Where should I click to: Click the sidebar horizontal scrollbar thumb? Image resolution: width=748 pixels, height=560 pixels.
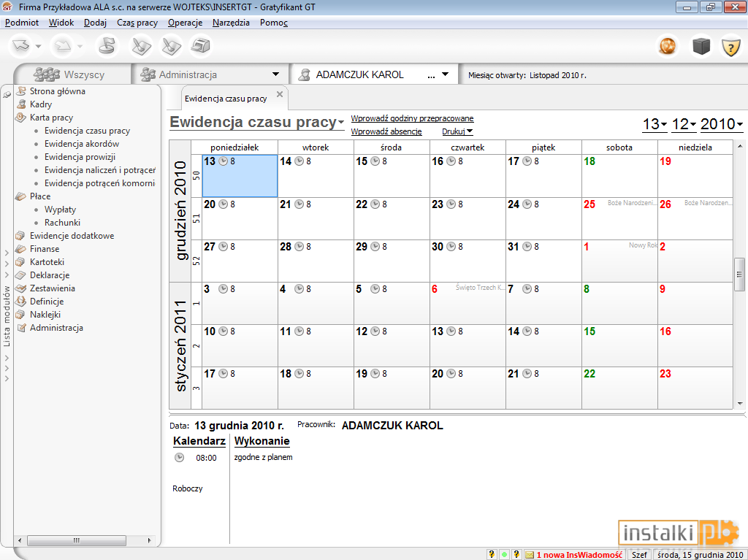76,540
